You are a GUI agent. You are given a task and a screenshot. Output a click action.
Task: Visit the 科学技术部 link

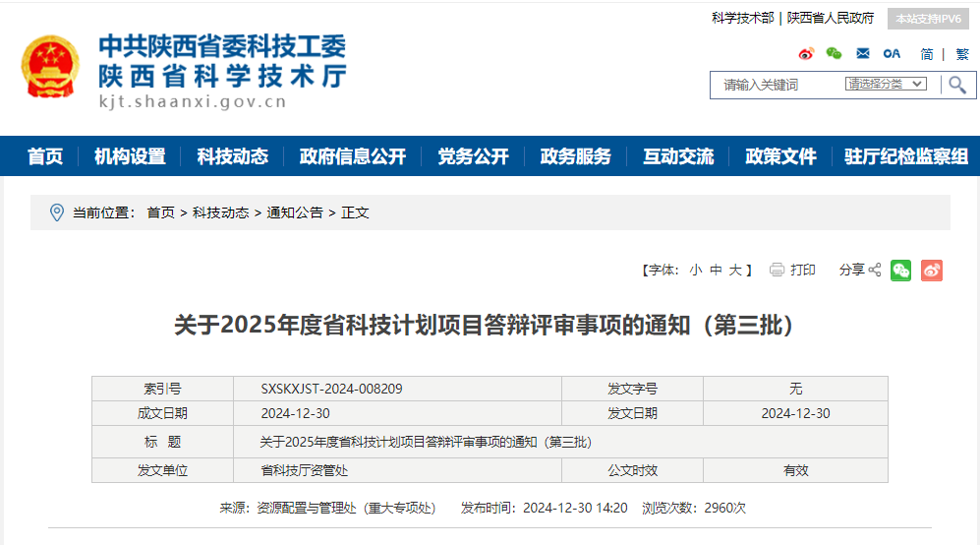pos(742,18)
